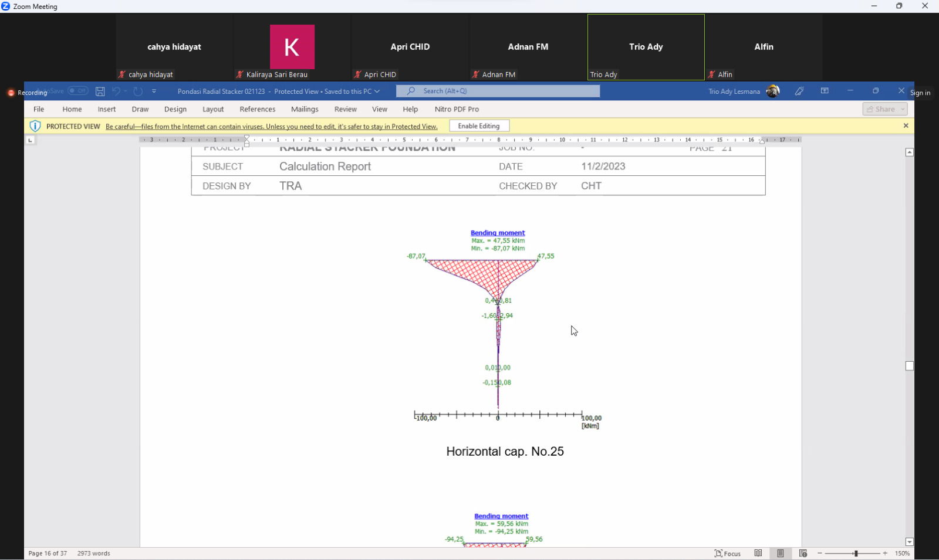Open the Nitro PDF Pro tab

[457, 109]
